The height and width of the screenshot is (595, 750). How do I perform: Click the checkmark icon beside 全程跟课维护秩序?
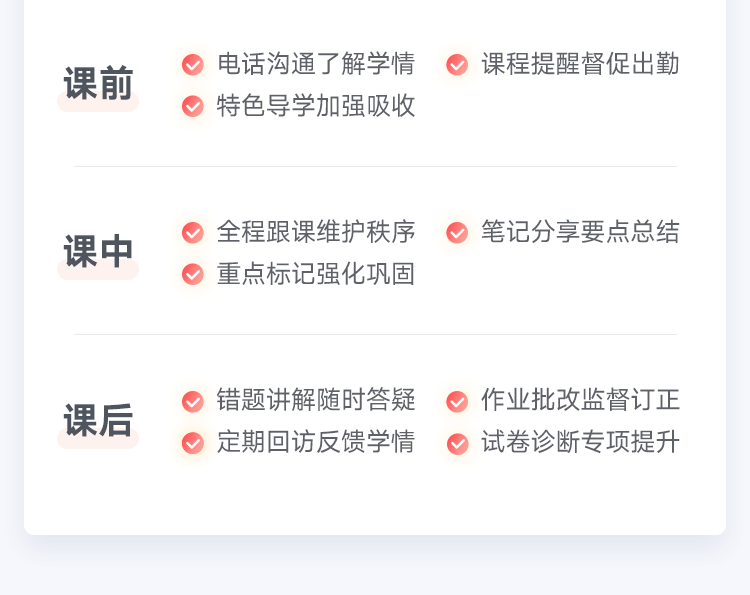(x=193, y=233)
